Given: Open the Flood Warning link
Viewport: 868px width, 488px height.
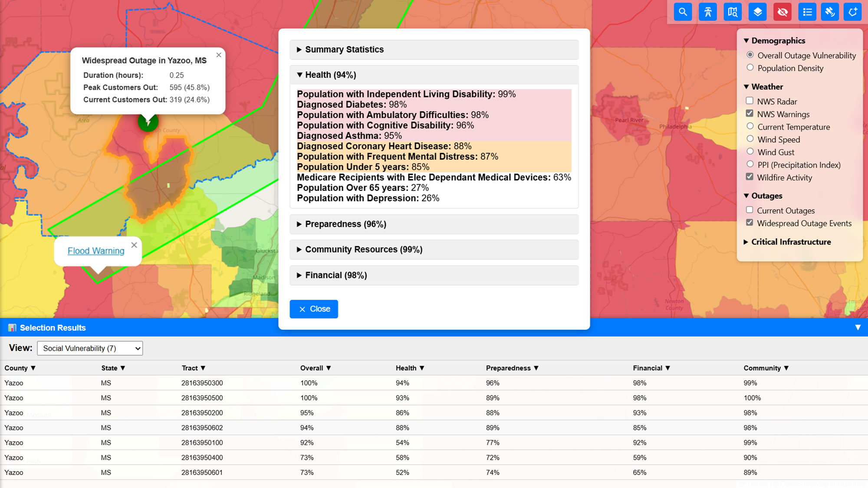Looking at the screenshot, I should point(96,251).
